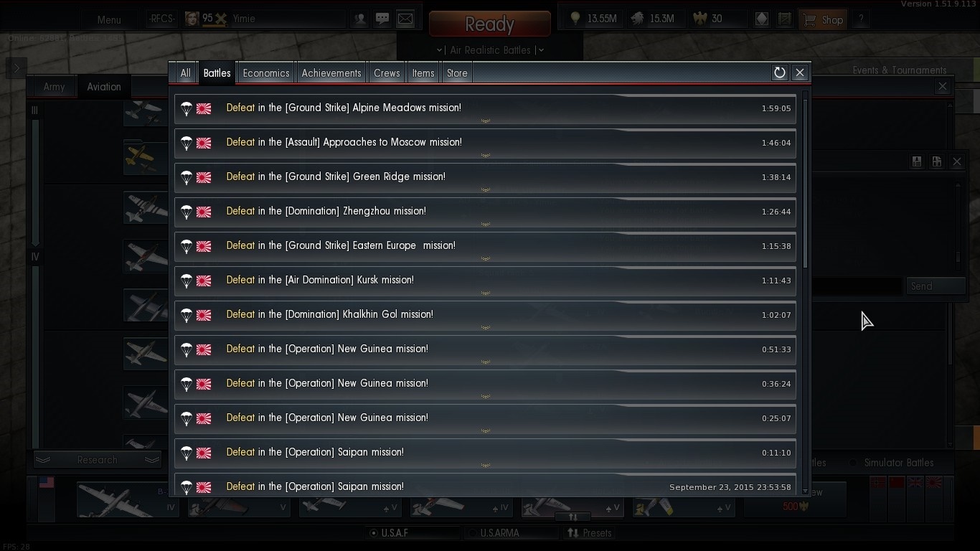The width and height of the screenshot is (980, 551).
Task: Open the Air Realistic Battles mode dropdown
Action: (x=491, y=50)
